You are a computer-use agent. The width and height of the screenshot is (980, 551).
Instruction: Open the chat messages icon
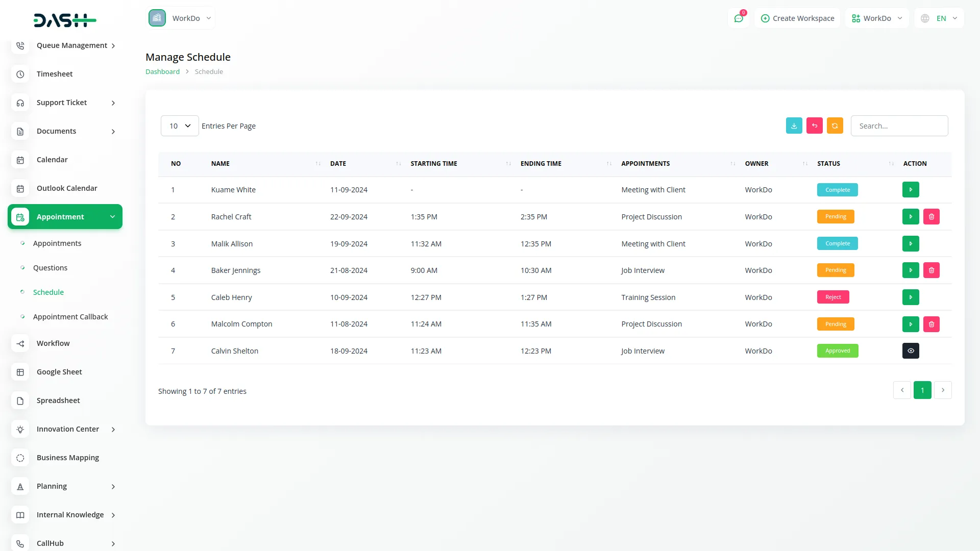click(x=738, y=18)
